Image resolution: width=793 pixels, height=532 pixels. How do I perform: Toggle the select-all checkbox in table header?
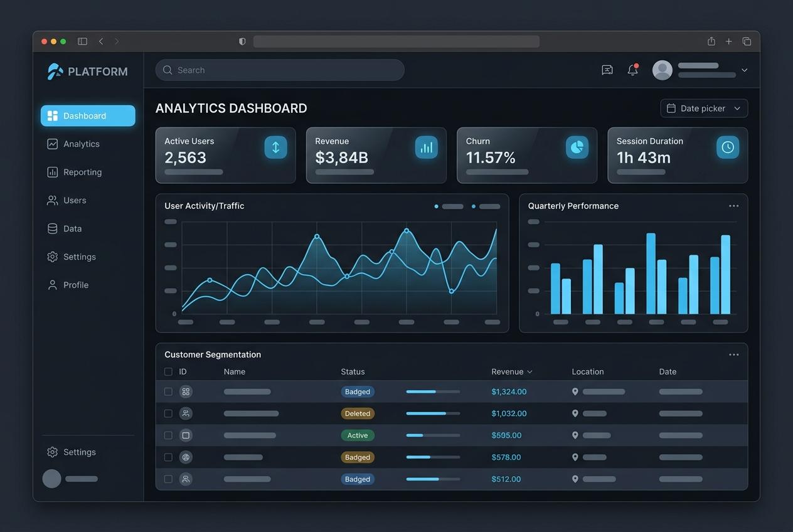pyautogui.click(x=168, y=371)
